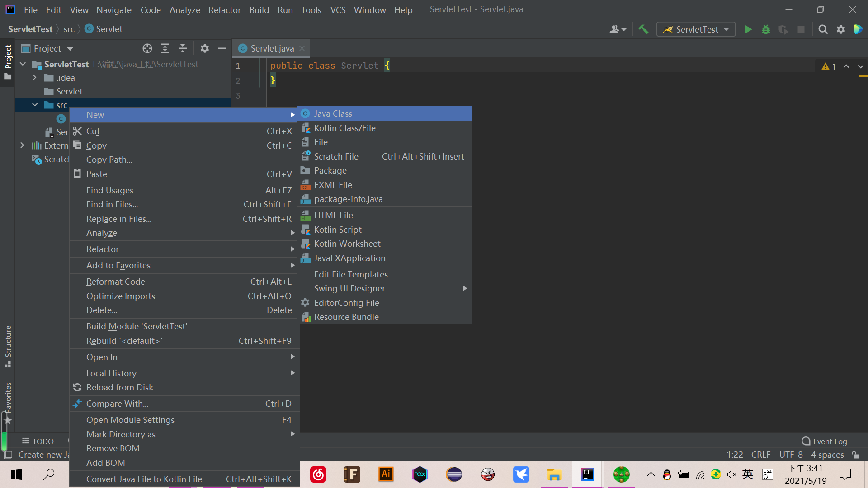Run ServletTest with green play icon
The height and width of the screenshot is (488, 868).
point(748,29)
